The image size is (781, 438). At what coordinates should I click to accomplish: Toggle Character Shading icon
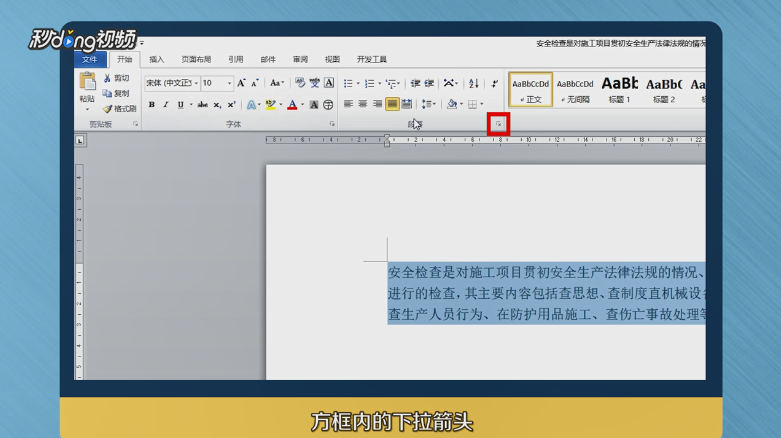click(x=314, y=105)
